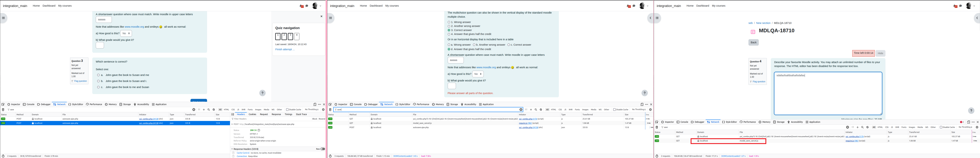Select answer b. Susan and I.
Screen dimensions: 980x158
pyautogui.click(x=98, y=81)
